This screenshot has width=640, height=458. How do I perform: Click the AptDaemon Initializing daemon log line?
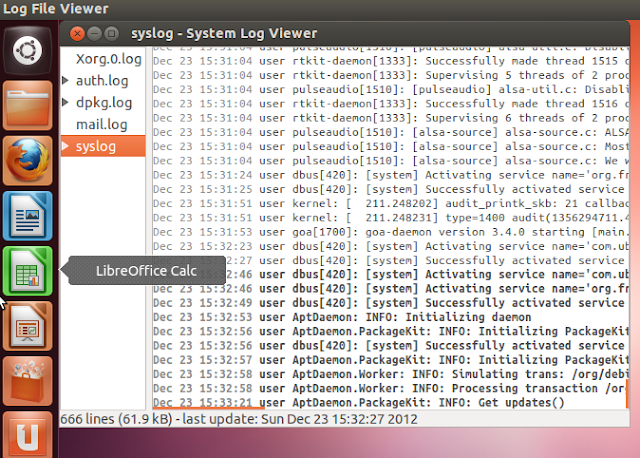pyautogui.click(x=342, y=317)
